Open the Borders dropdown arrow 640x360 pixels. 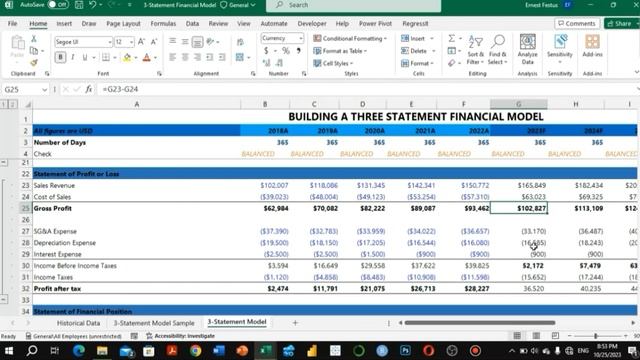coord(115,58)
